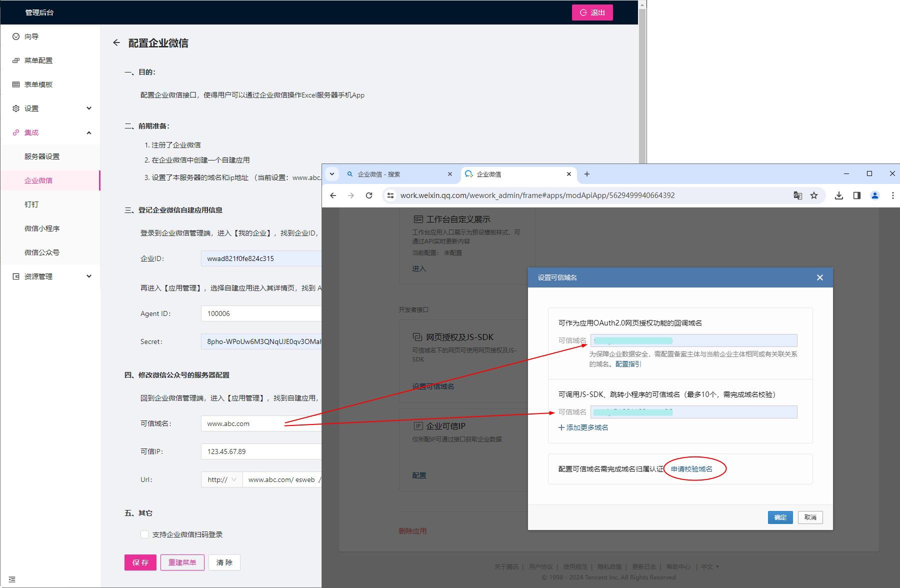Toggle the Chrome side panel icon
This screenshot has height=588, width=900.
point(857,195)
